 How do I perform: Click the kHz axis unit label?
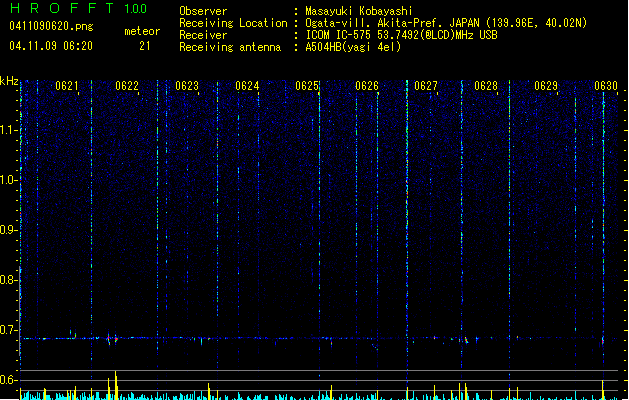click(9, 81)
